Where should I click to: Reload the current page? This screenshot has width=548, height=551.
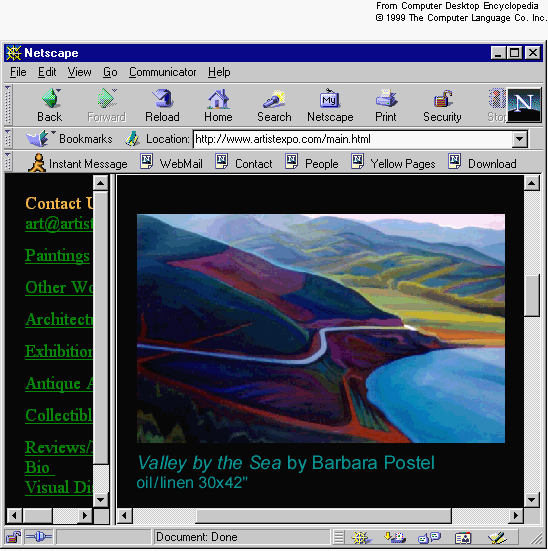click(162, 105)
